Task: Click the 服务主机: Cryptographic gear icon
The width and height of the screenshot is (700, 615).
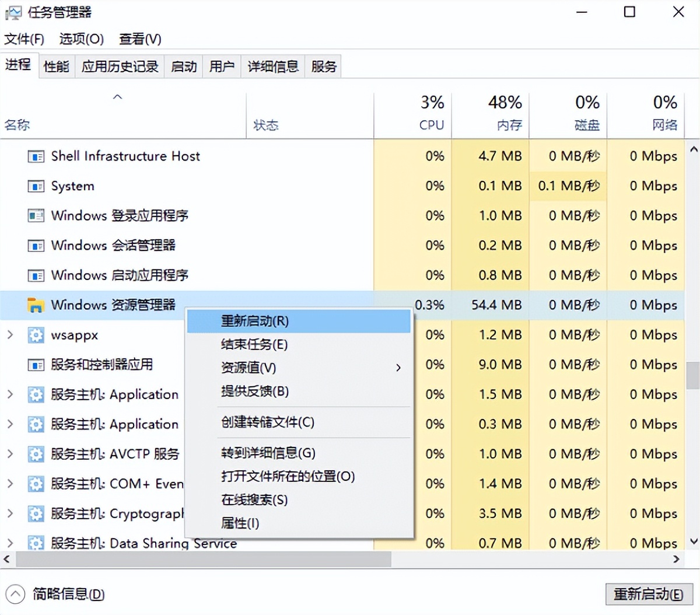Action: click(x=36, y=513)
